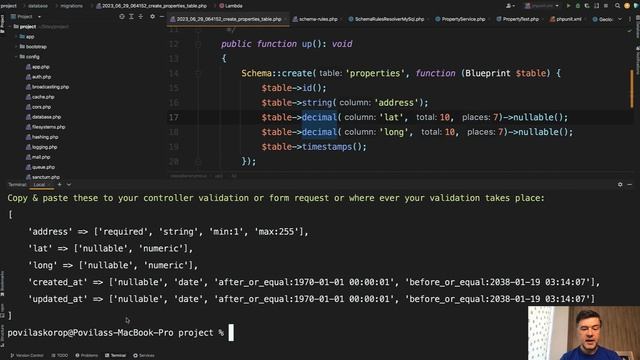Expand the bootstrap folder
Viewport: 640px width, 360px height.
pyautogui.click(x=16, y=47)
